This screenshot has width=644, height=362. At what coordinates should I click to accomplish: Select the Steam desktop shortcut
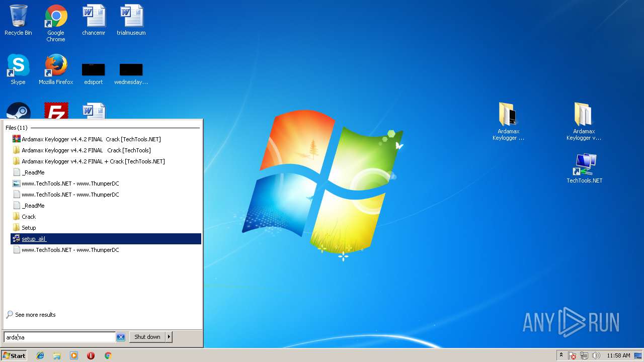(19, 111)
